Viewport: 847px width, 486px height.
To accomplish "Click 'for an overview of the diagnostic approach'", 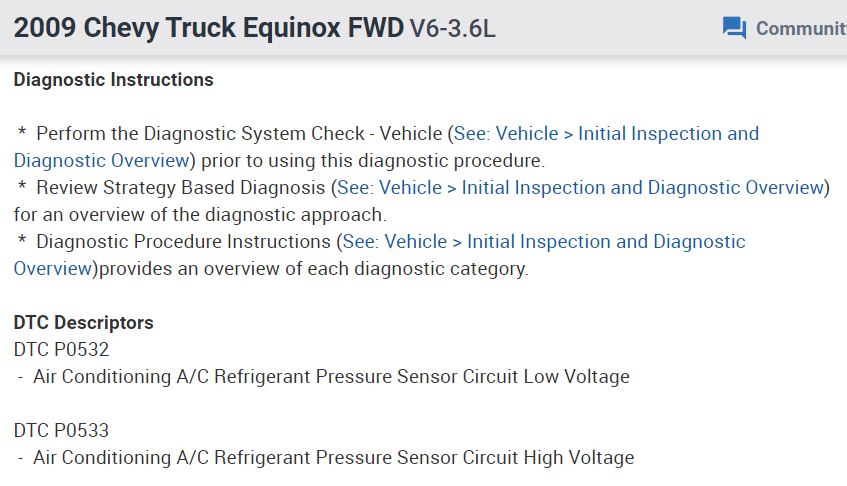I will [x=200, y=214].
